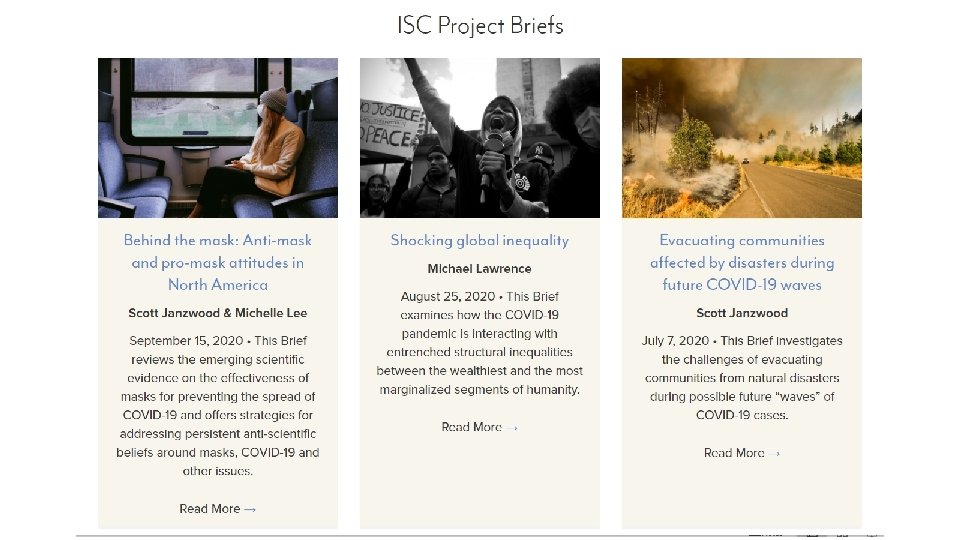
Task: Open the wildfire roadside photo
Action: point(742,138)
